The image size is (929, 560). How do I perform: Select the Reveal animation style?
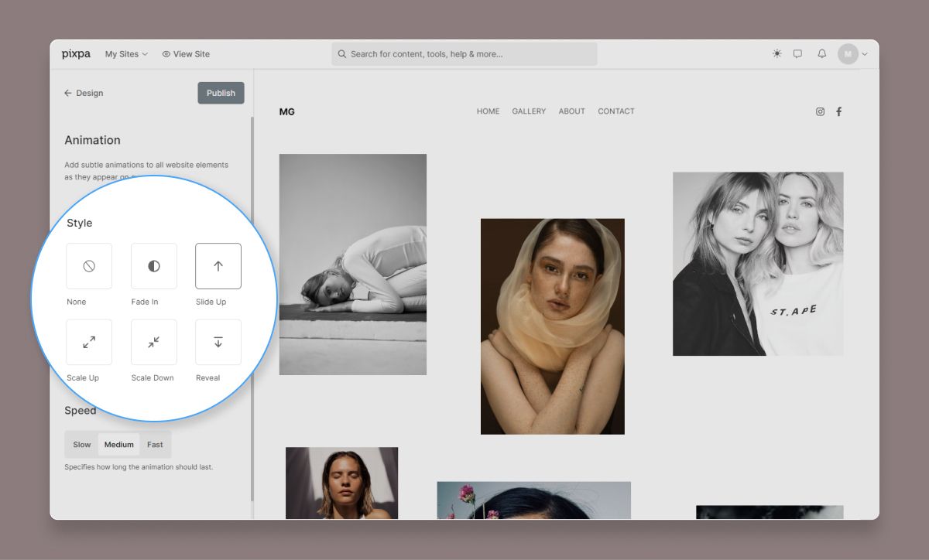pos(218,342)
